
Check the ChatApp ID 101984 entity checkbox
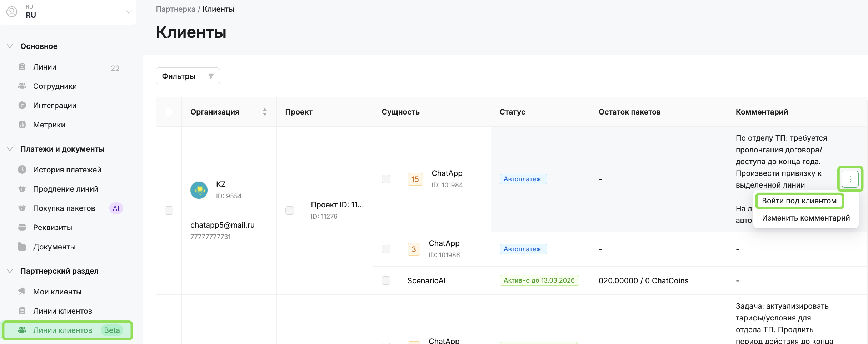pos(386,179)
